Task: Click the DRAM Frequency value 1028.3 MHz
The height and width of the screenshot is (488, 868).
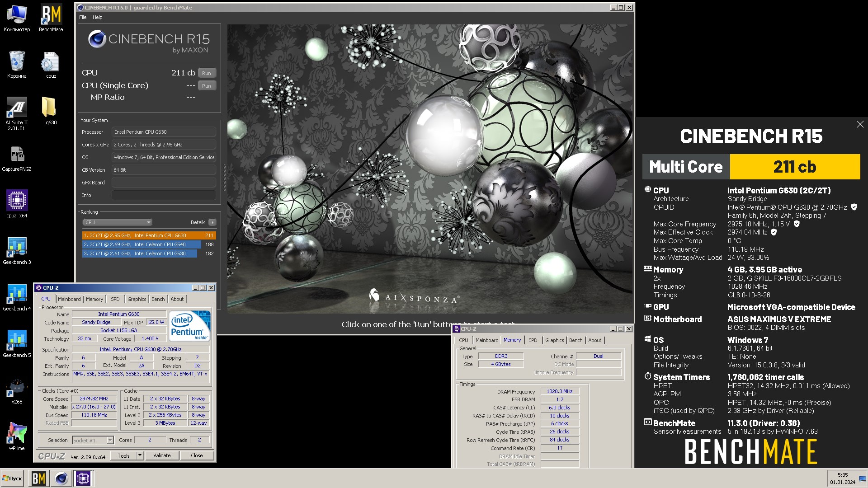Action: click(x=560, y=391)
